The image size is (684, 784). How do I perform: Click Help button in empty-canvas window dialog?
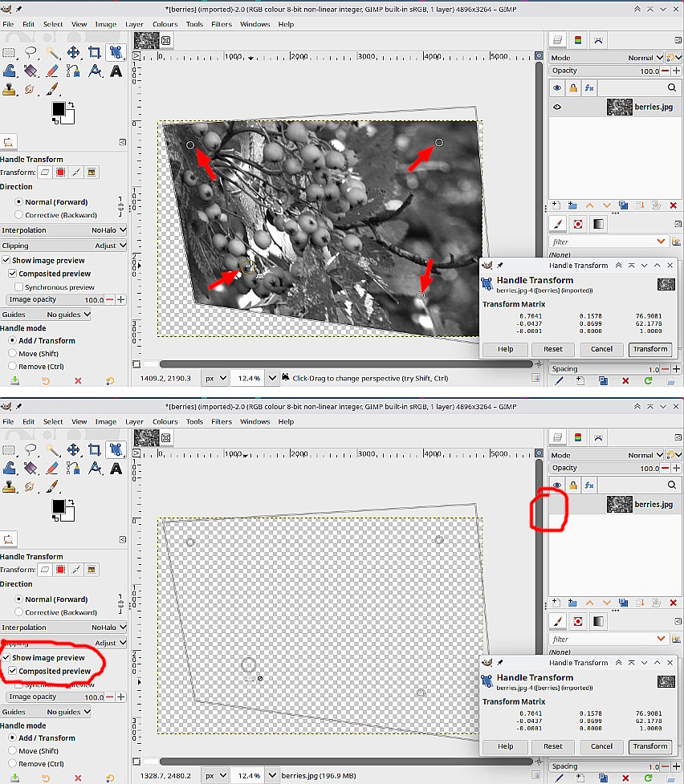coord(505,746)
